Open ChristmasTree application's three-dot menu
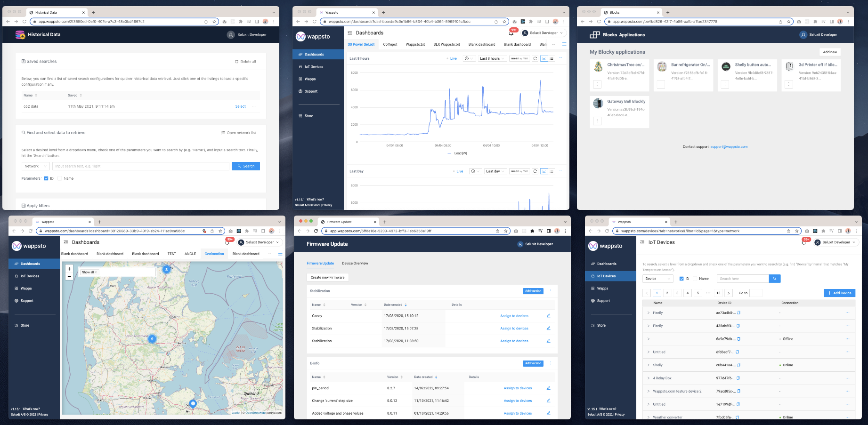The width and height of the screenshot is (868, 425). [597, 84]
